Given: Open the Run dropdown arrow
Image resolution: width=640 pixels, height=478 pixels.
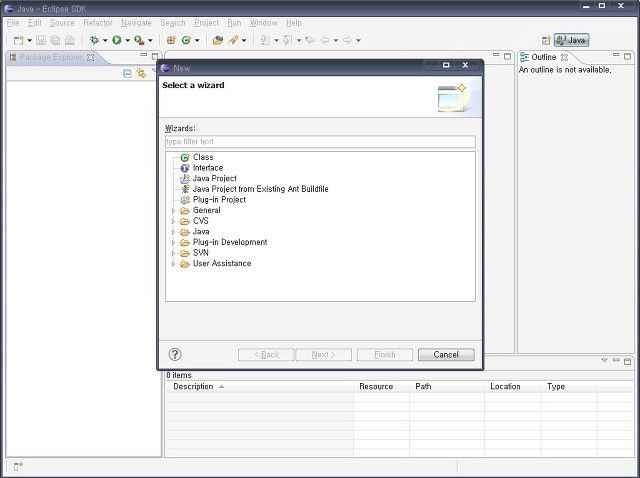Looking at the screenshot, I should (127, 40).
